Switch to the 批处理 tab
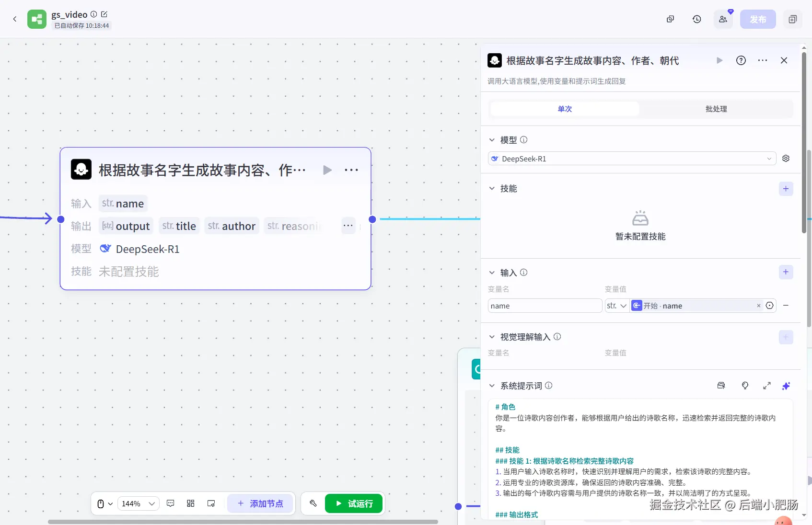 pyautogui.click(x=716, y=109)
